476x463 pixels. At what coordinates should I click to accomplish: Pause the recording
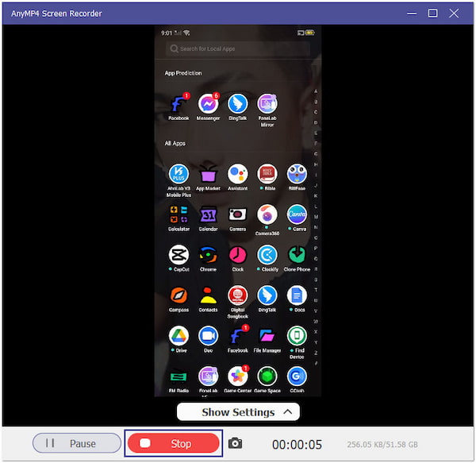click(x=77, y=443)
